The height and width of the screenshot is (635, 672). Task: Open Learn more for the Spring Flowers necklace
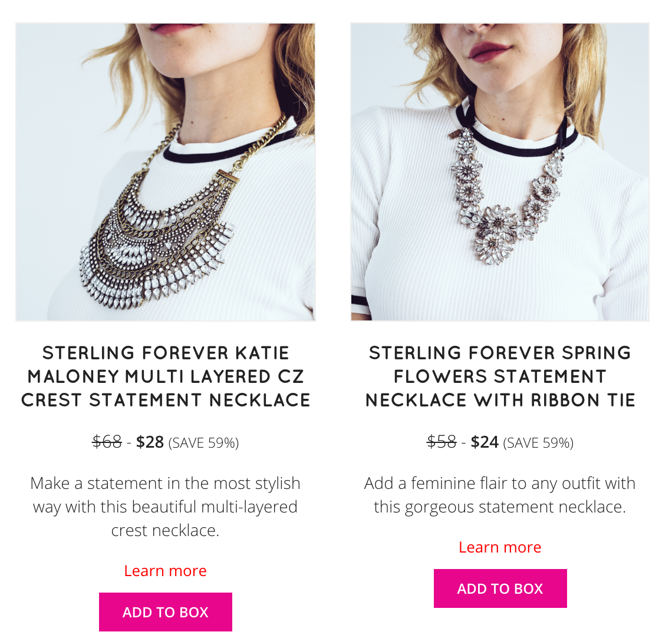pos(500,547)
